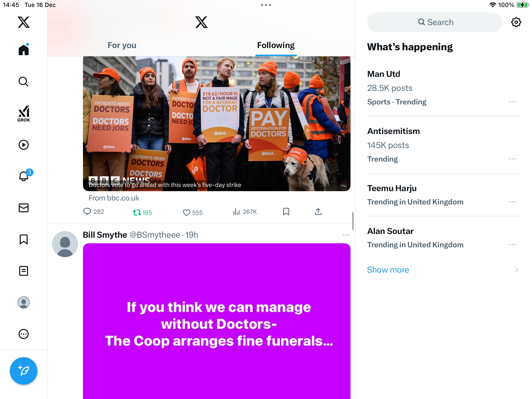
Task: Switch to the For you tab
Action: [122, 45]
